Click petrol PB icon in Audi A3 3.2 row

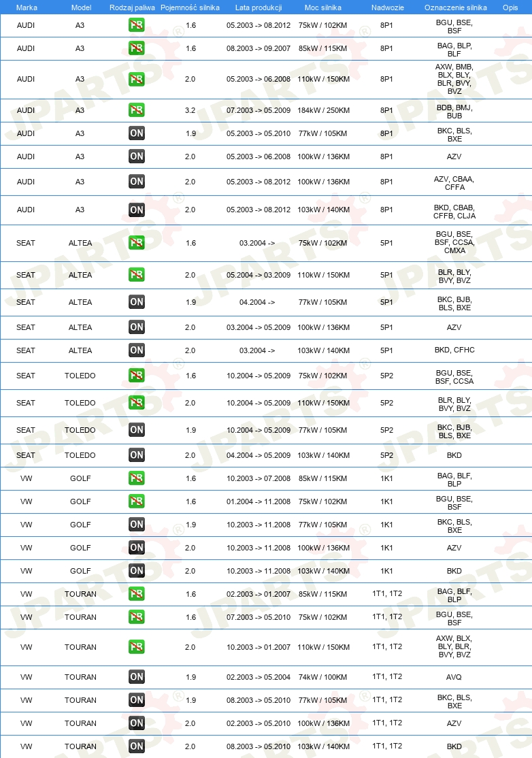(x=137, y=110)
